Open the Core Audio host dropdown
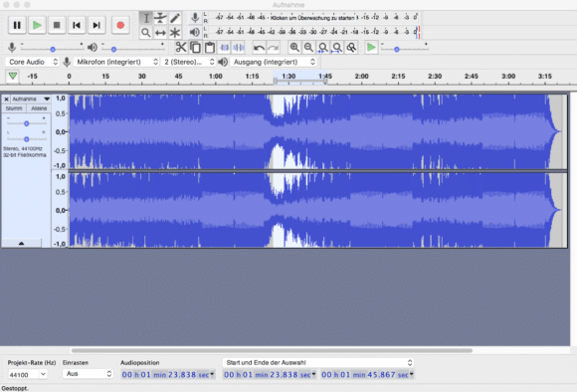This screenshot has width=577, height=392. pos(33,62)
